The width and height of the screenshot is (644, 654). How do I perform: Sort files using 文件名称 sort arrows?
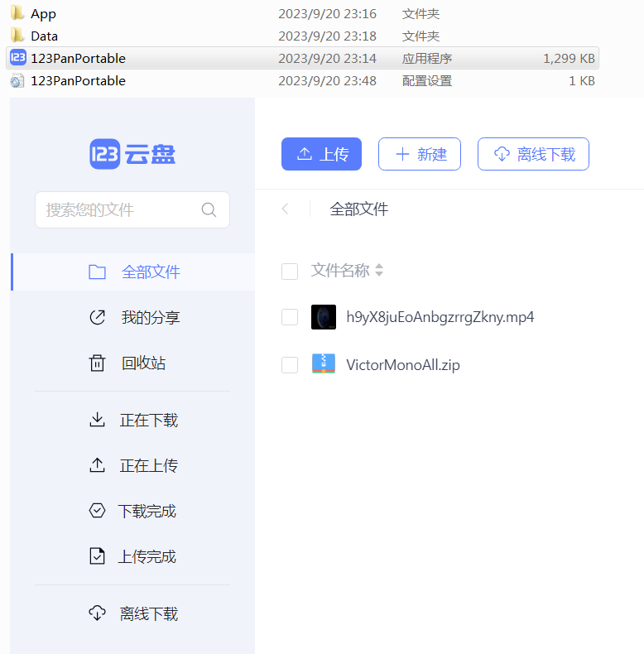[x=379, y=271]
